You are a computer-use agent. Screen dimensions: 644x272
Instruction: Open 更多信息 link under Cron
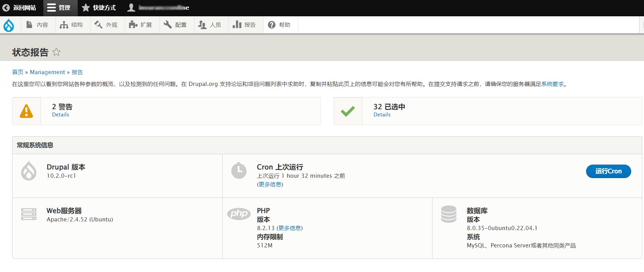click(x=270, y=184)
